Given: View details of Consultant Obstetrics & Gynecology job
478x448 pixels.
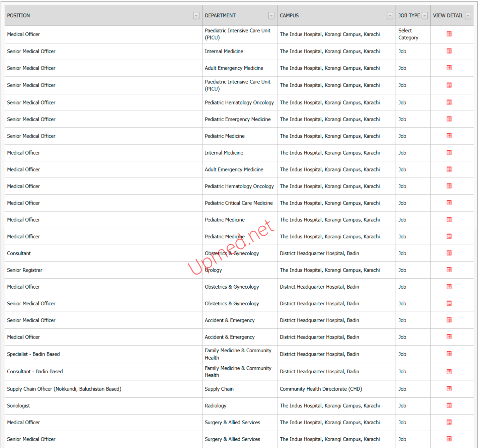Looking at the screenshot, I should click(449, 253).
